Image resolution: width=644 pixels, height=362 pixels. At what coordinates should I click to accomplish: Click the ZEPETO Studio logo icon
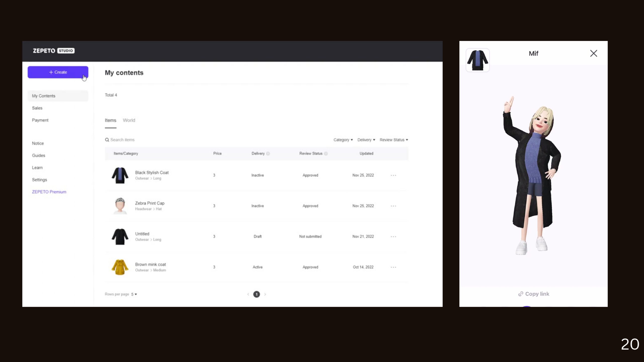(53, 50)
